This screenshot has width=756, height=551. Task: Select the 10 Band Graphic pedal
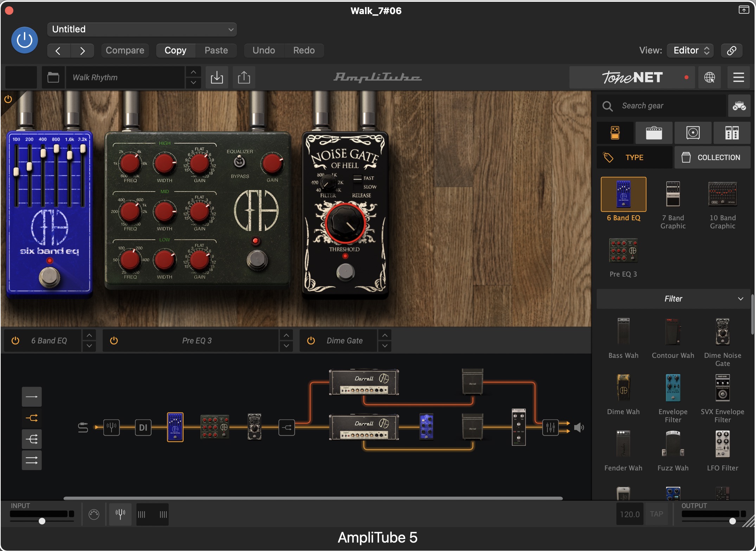[x=723, y=194]
